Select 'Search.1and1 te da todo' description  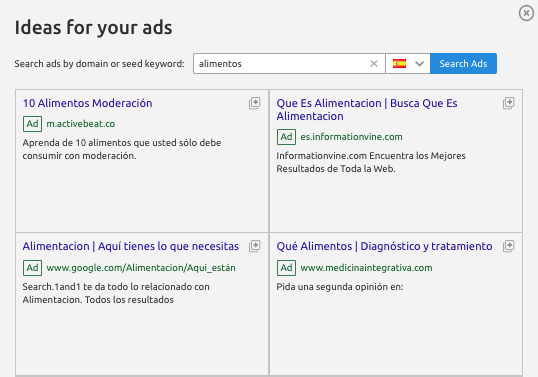point(116,293)
